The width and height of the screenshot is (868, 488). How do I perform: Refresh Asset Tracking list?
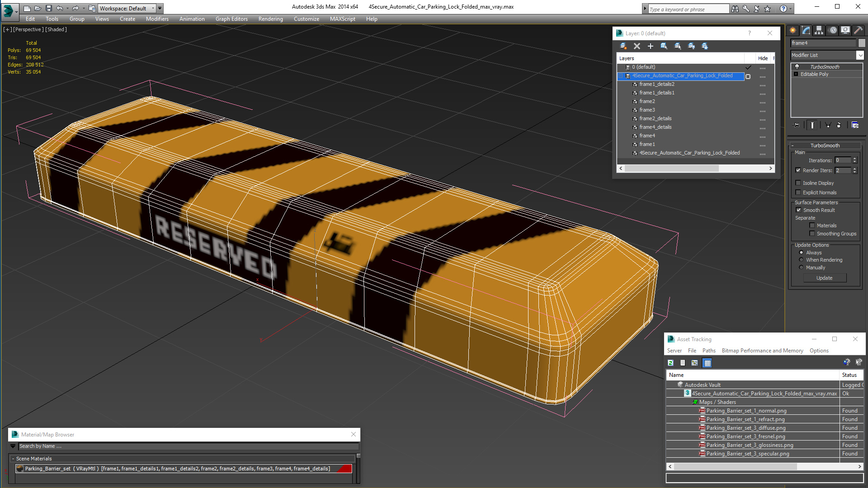click(x=670, y=363)
